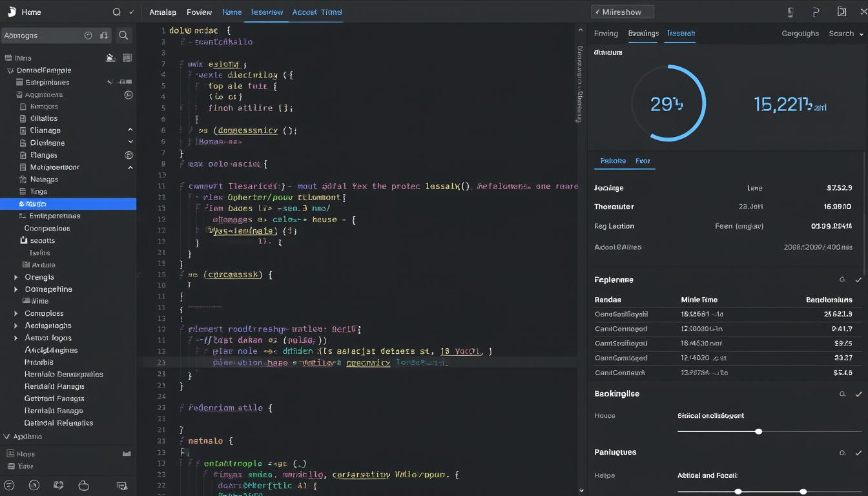Click the square panel icon in top-right toolbar

coord(842,12)
